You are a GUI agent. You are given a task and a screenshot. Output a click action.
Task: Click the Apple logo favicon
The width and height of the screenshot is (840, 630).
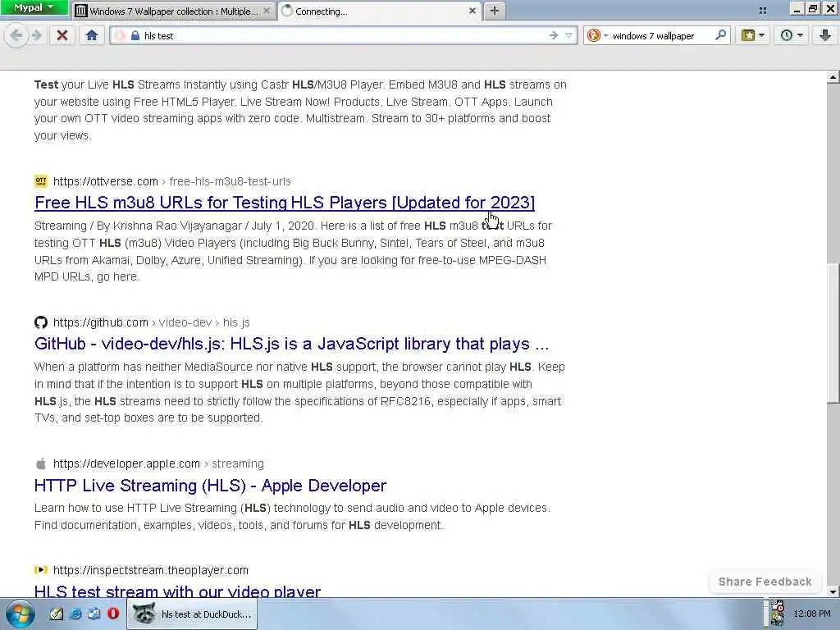41,463
